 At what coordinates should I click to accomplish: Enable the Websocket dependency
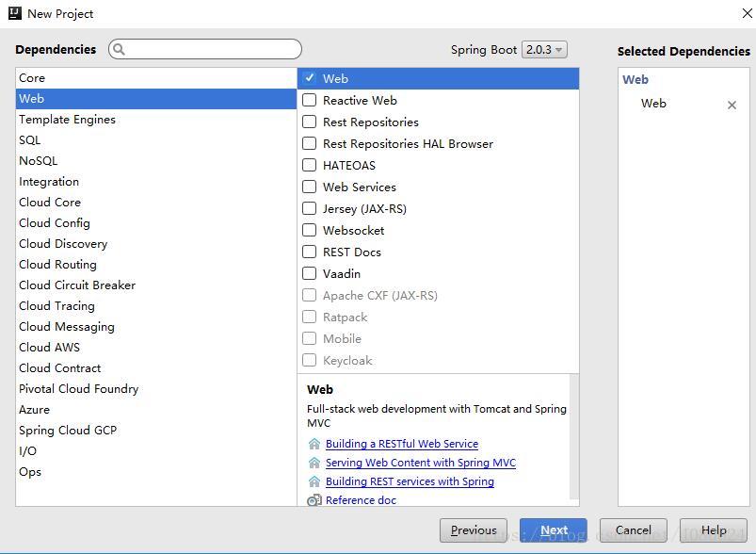pyautogui.click(x=309, y=230)
